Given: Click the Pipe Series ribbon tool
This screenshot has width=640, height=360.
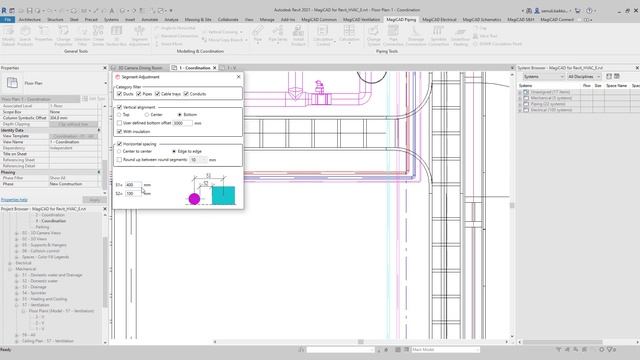Looking at the screenshot, I should click(x=278, y=34).
